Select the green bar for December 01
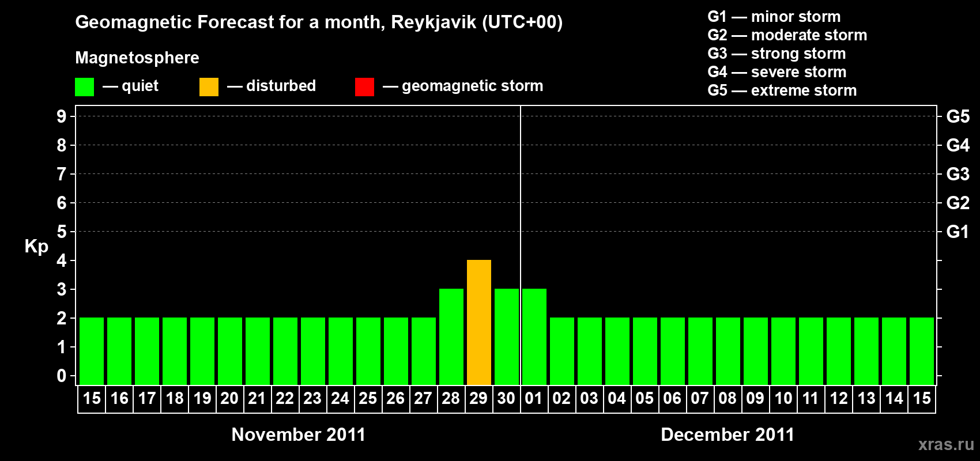Screen dimensions: 980x461 pos(534,337)
